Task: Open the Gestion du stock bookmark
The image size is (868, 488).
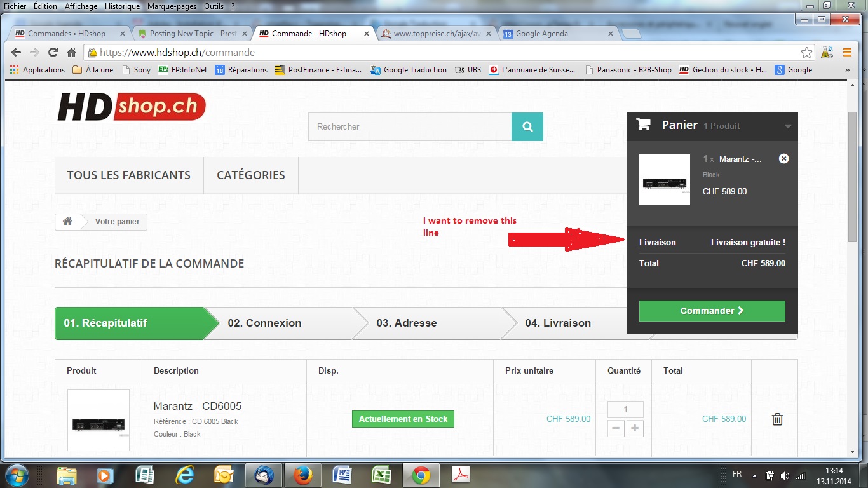Action: click(723, 70)
